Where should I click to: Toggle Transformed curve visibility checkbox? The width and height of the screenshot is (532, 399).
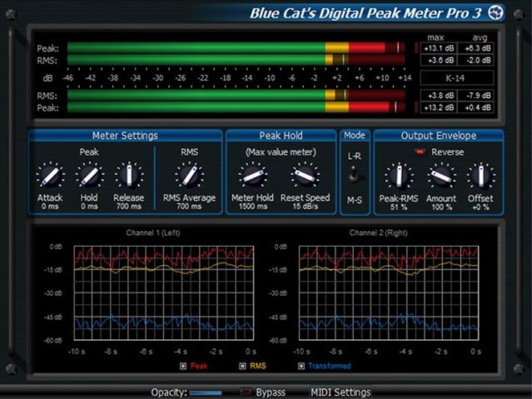point(301,366)
